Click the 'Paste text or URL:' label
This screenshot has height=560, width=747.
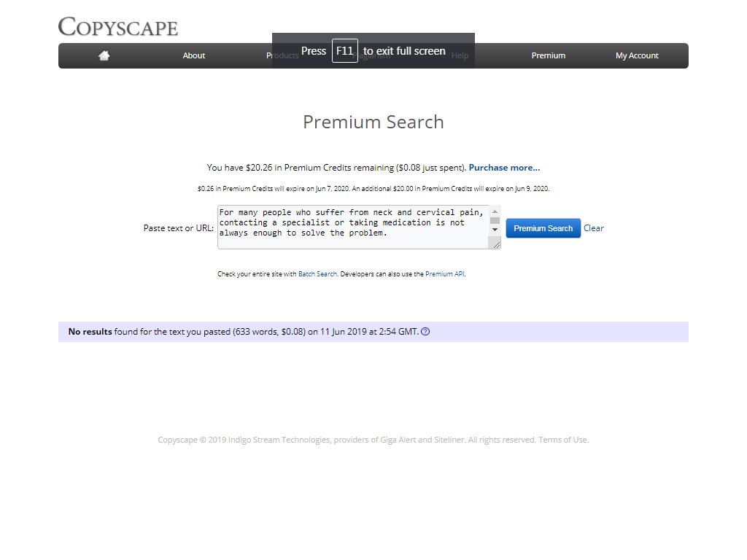(x=179, y=228)
